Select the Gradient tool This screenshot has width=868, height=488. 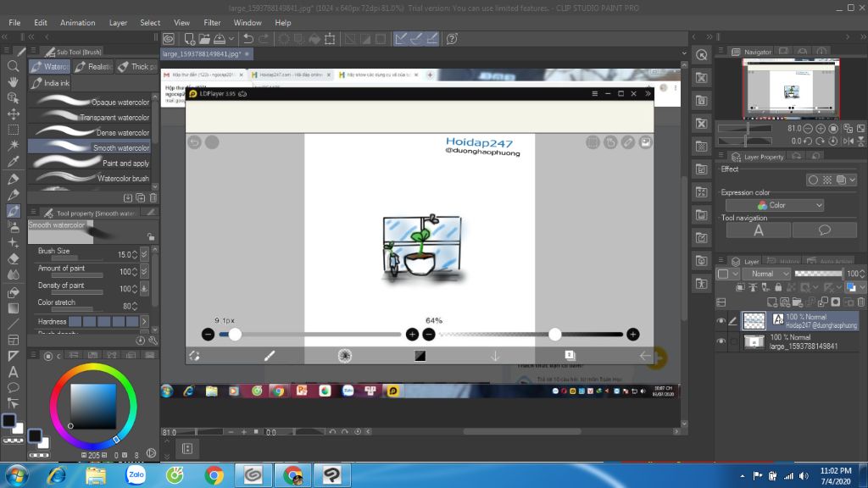point(13,308)
